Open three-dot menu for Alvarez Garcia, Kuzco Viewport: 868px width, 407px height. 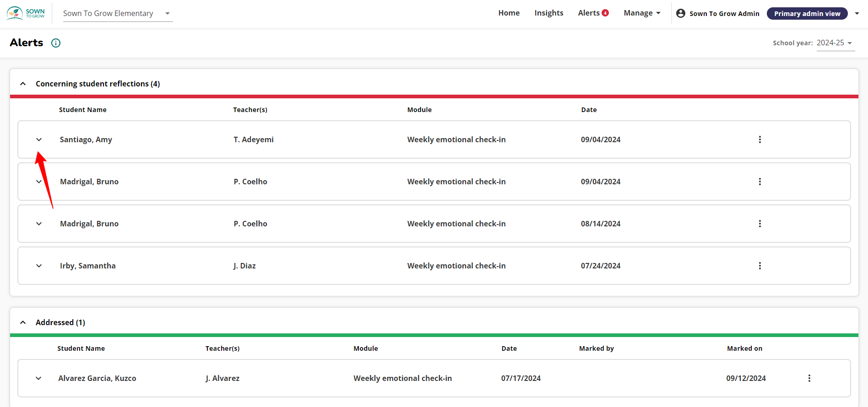pos(809,378)
